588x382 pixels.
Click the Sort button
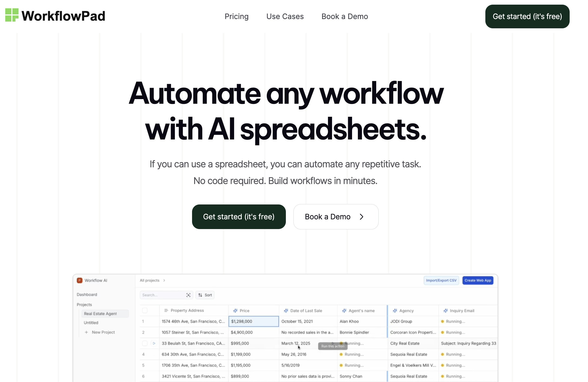click(205, 295)
